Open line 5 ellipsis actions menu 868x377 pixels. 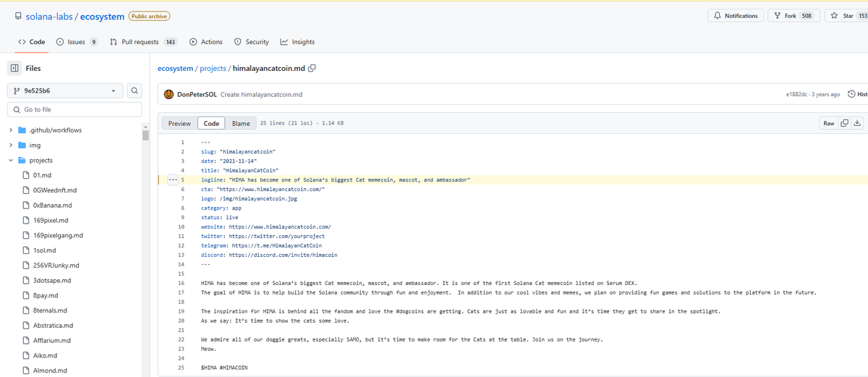pos(172,179)
